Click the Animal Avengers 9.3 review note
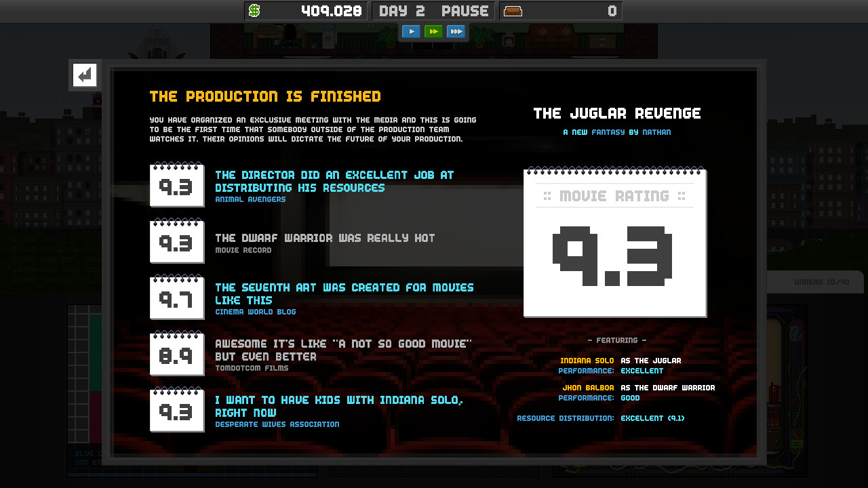 coord(176,185)
